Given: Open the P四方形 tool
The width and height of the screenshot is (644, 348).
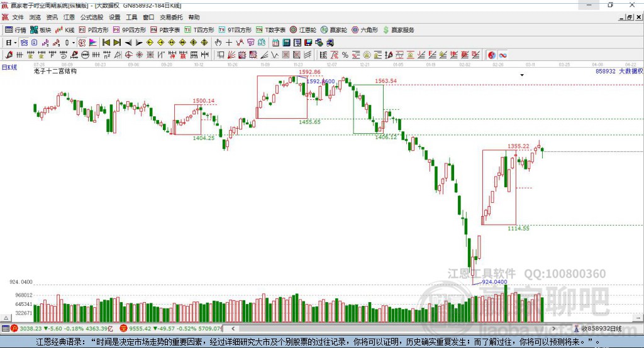Looking at the screenshot, I should [94, 30].
